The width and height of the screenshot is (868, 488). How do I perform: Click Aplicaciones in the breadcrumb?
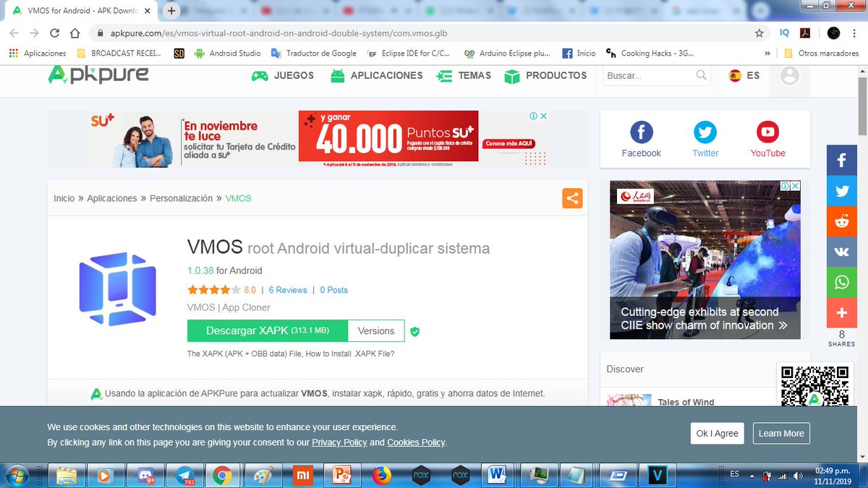click(112, 198)
